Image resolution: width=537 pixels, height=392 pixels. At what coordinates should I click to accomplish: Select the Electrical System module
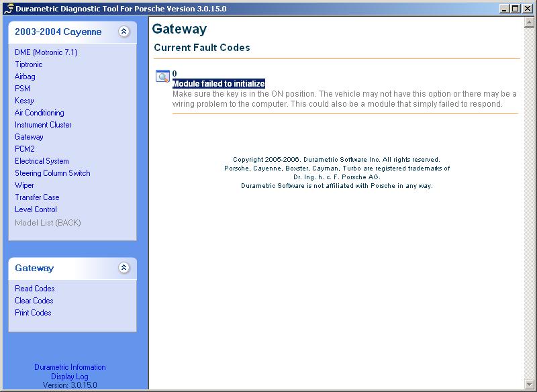click(42, 161)
